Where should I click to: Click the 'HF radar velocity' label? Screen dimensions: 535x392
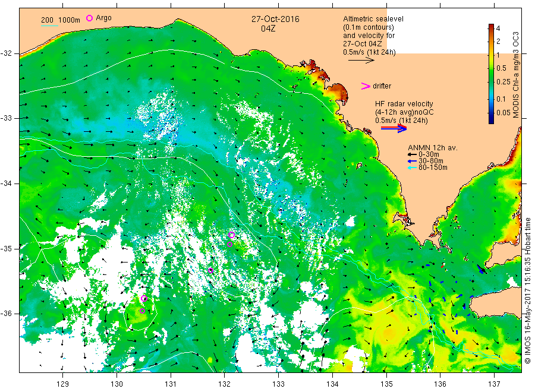[404, 103]
